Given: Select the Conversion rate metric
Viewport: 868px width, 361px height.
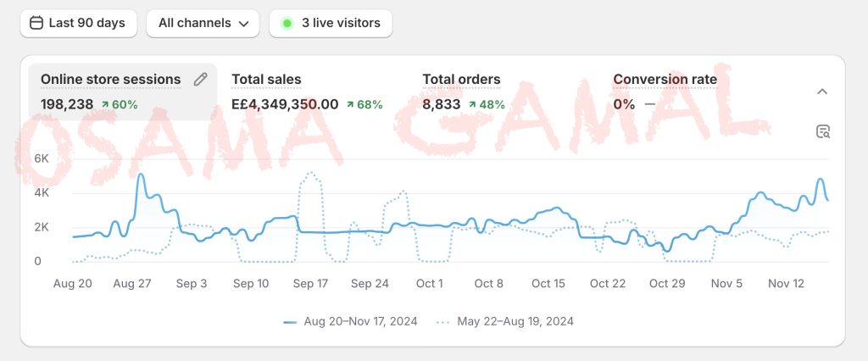Looking at the screenshot, I should point(665,80).
